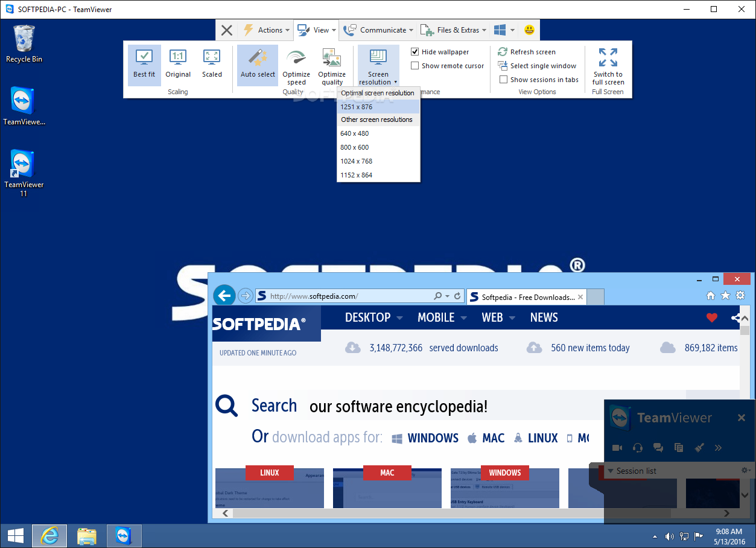Click Screen resolution dropdown button
This screenshot has width=756, height=548.
(x=378, y=66)
